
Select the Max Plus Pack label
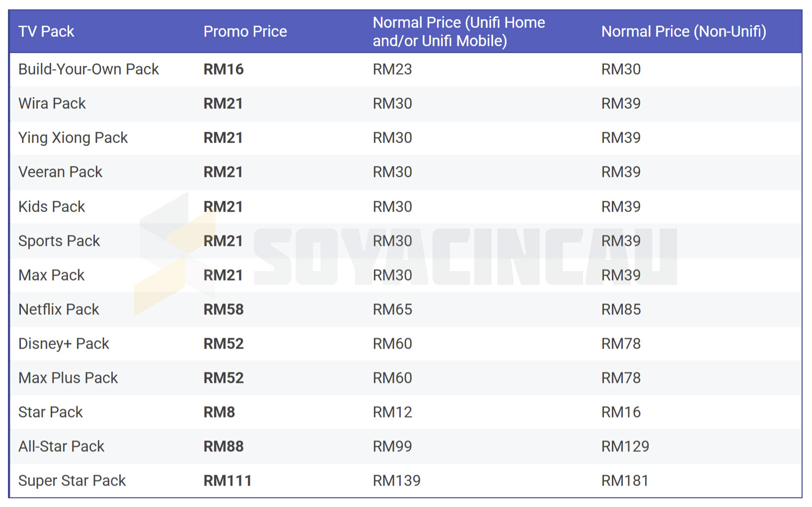pos(68,378)
